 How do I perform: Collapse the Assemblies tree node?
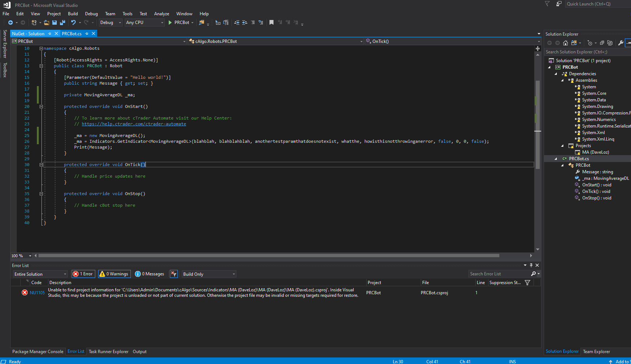562,80
